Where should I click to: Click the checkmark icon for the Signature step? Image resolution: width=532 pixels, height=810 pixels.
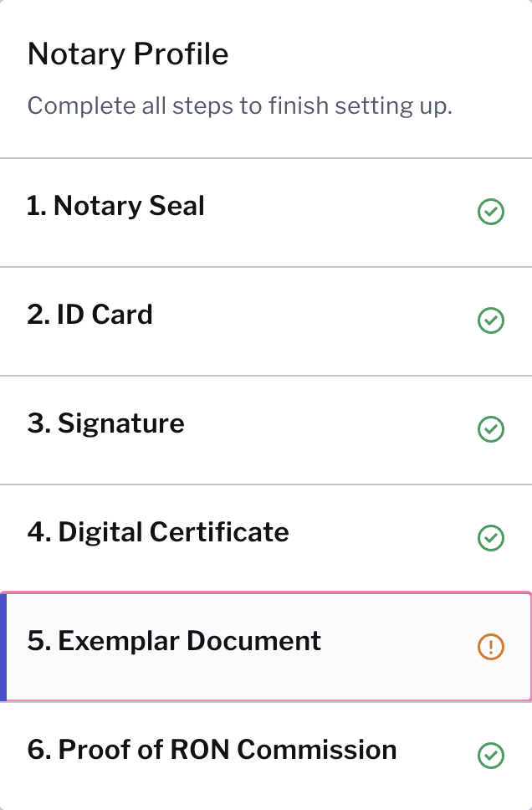[x=491, y=429]
